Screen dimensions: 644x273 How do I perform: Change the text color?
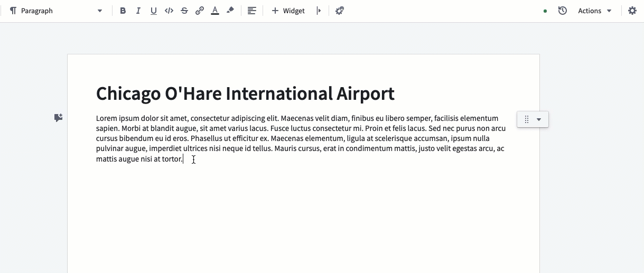(x=215, y=11)
